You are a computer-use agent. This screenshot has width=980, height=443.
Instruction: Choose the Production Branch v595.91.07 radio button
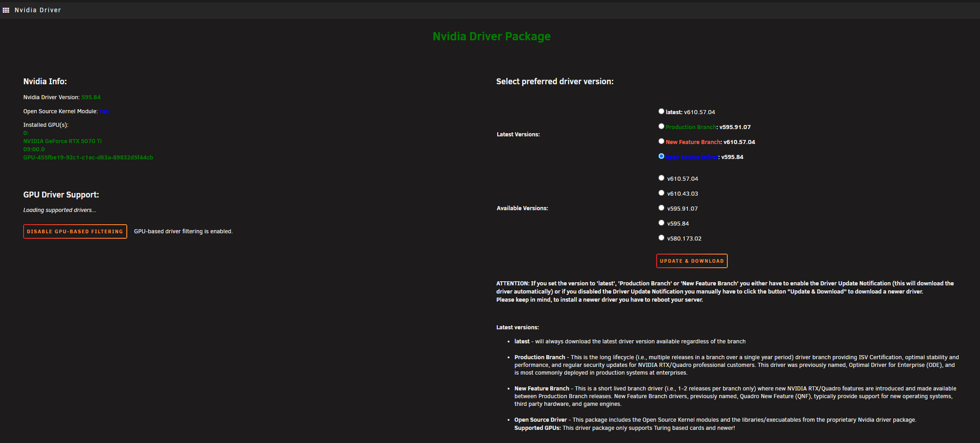click(661, 126)
